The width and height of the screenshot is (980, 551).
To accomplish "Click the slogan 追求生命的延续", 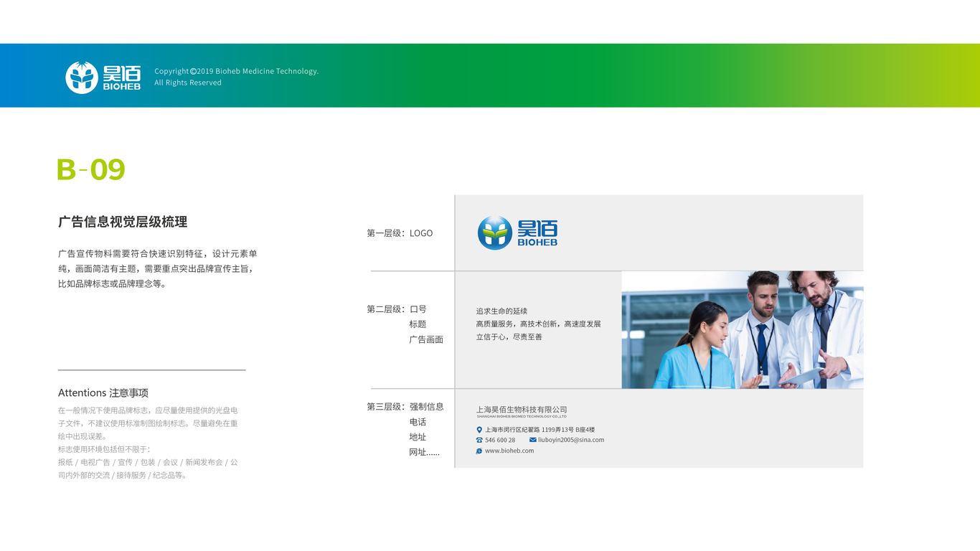I will tap(501, 311).
